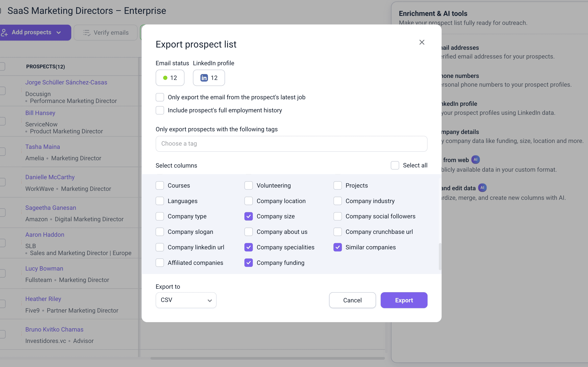This screenshot has width=588, height=367.
Task: Open the Choose a tag selector
Action: 291,144
